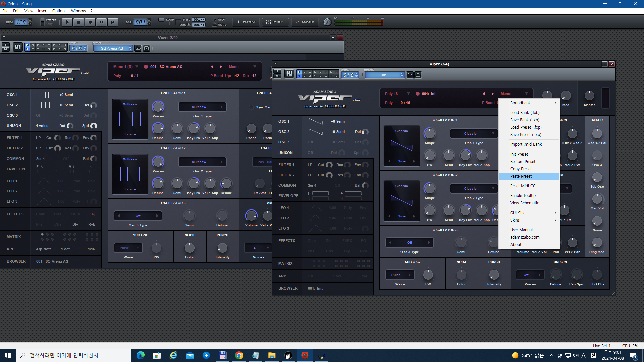Open the Init preset dropdown, right Viper

pos(385,75)
